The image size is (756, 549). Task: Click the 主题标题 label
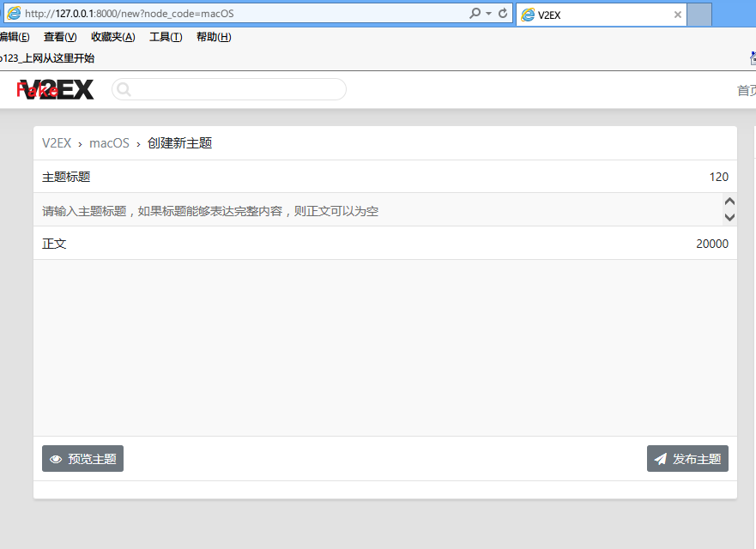(66, 177)
